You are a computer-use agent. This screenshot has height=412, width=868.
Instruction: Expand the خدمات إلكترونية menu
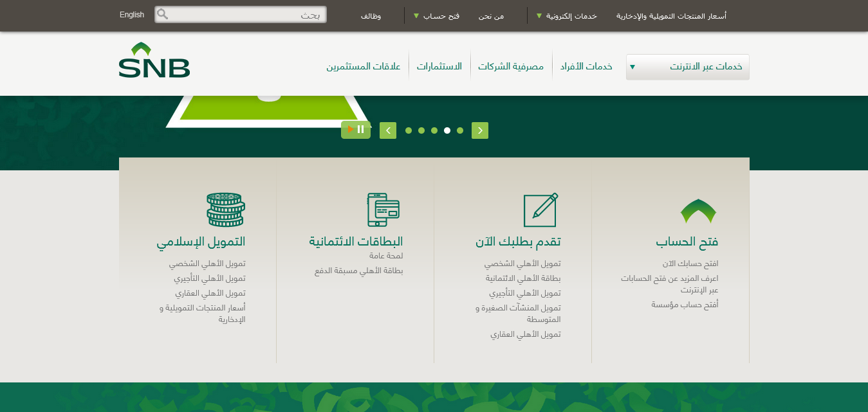pyautogui.click(x=567, y=15)
